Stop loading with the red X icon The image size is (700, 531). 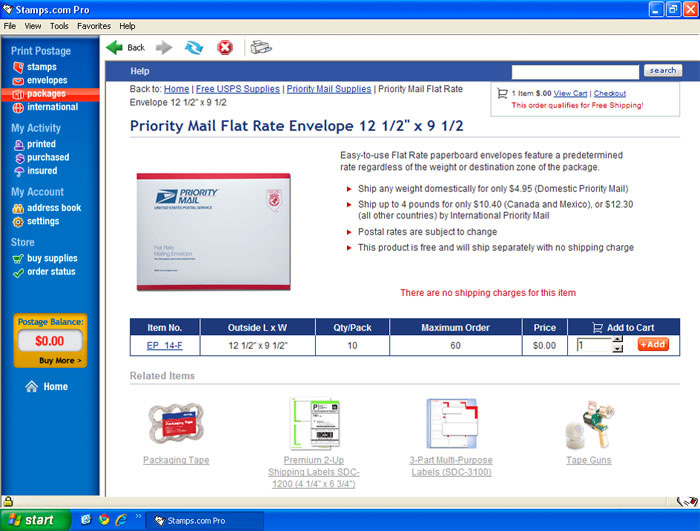[x=225, y=47]
